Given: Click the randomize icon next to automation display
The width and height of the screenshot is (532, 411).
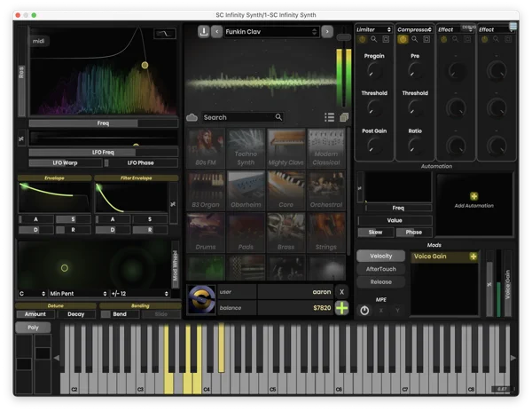Looking at the screenshot, I should point(360,188).
